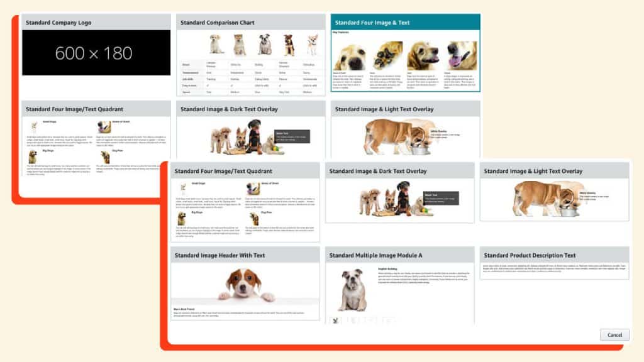This screenshot has width=644, height=362.
Task: Select the first small thumbnail under the bulldog
Action: coord(335,320)
